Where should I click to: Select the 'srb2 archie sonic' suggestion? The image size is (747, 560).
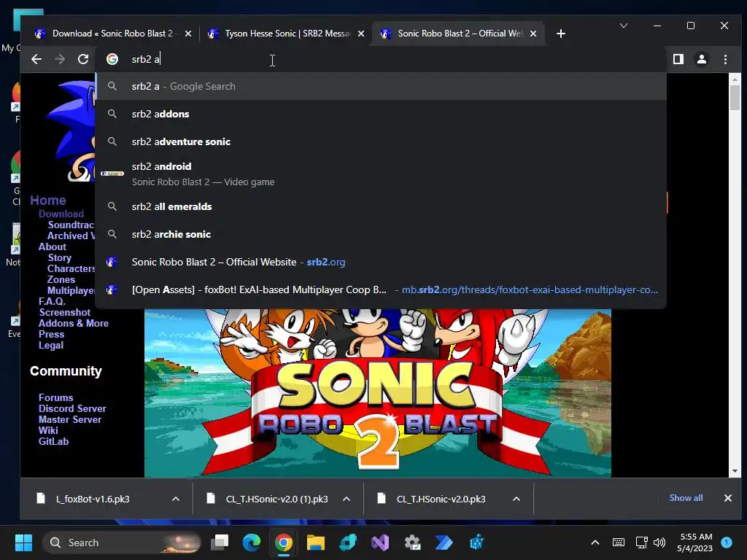(x=381, y=234)
